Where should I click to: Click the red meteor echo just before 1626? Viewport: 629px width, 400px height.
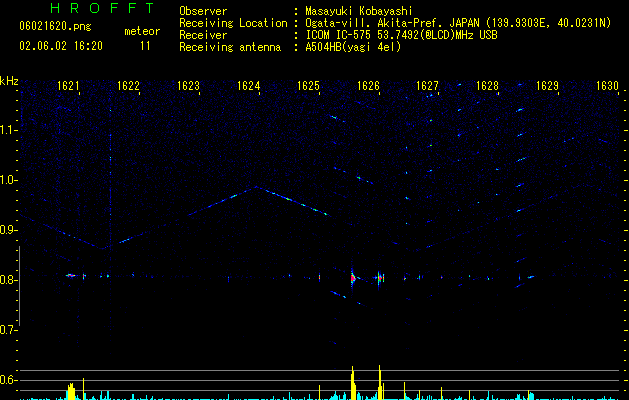[x=353, y=278]
